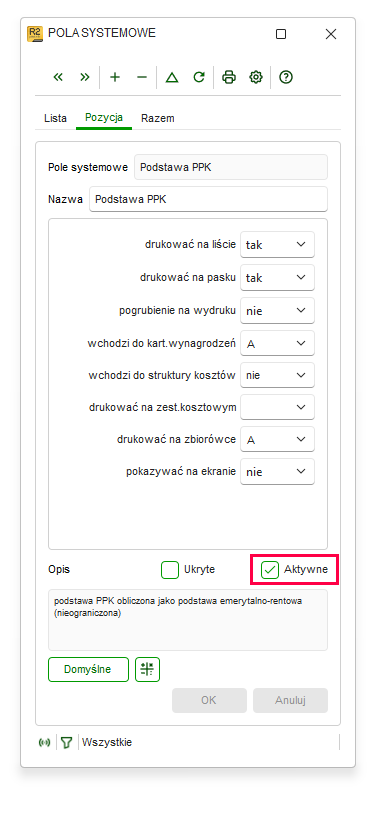Click the Anuluj button
The width and height of the screenshot is (383, 819).
(291, 700)
